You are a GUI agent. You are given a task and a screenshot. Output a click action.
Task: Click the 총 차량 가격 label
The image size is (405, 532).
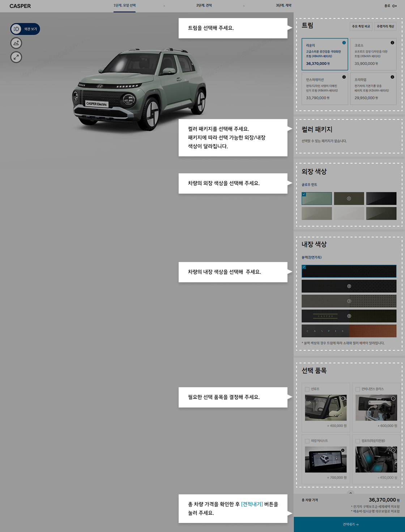point(310,500)
